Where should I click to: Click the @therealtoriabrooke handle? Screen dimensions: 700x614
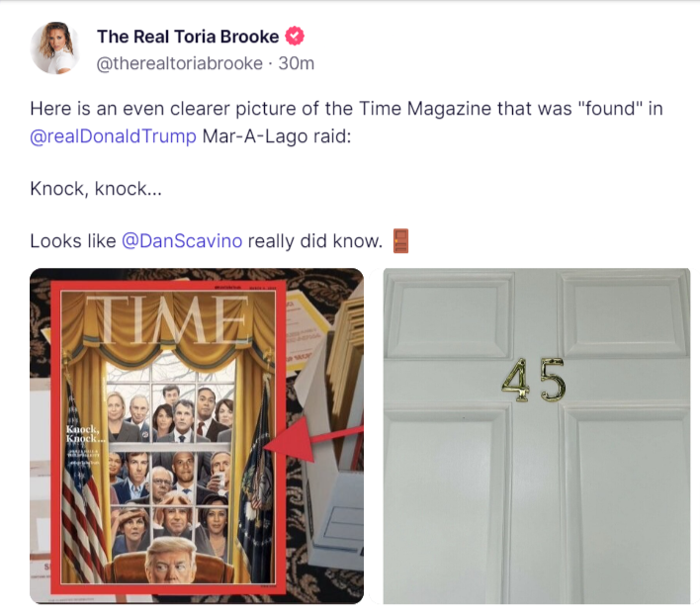[180, 63]
